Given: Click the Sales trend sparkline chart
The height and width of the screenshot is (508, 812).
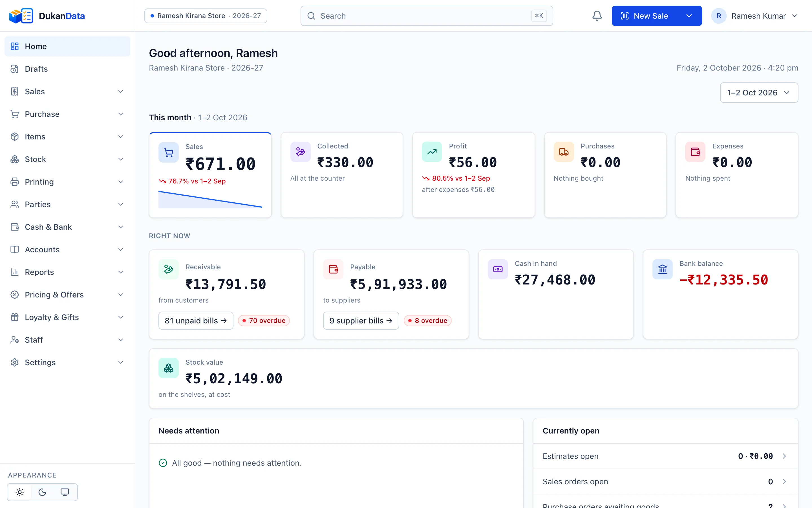Looking at the screenshot, I should (x=210, y=199).
